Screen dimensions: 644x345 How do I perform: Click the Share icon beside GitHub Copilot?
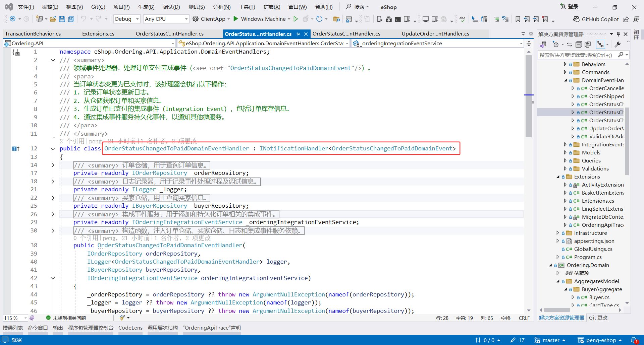pos(626,19)
